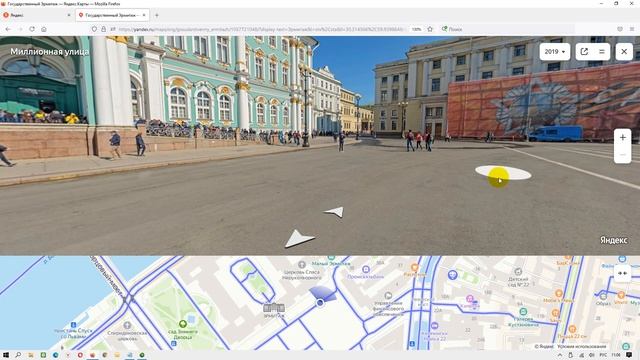Click the Яндекс logo in the panorama

[x=613, y=240]
